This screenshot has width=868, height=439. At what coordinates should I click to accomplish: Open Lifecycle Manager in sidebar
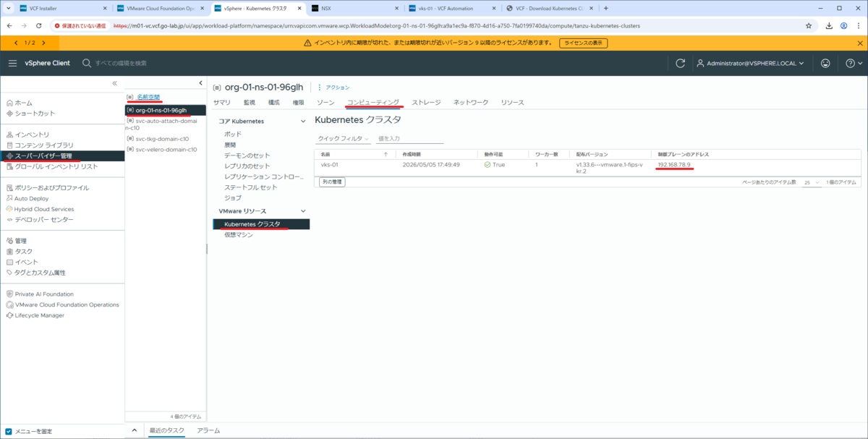point(39,315)
